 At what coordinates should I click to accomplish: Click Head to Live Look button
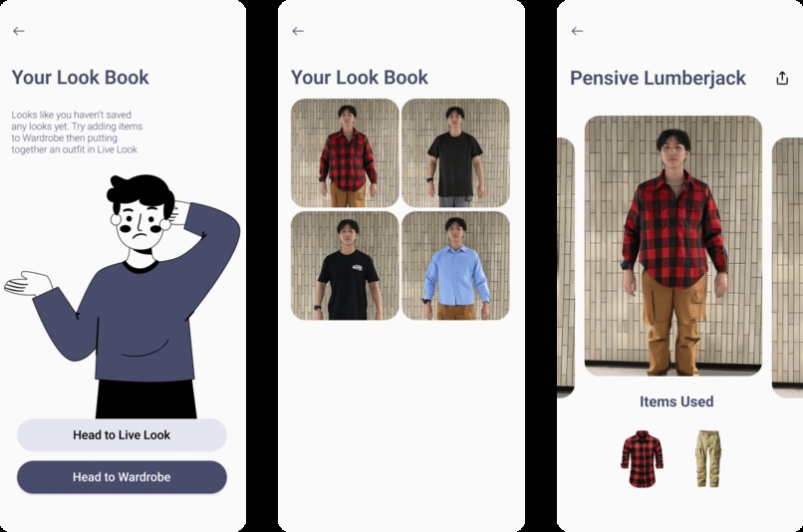[x=122, y=435]
